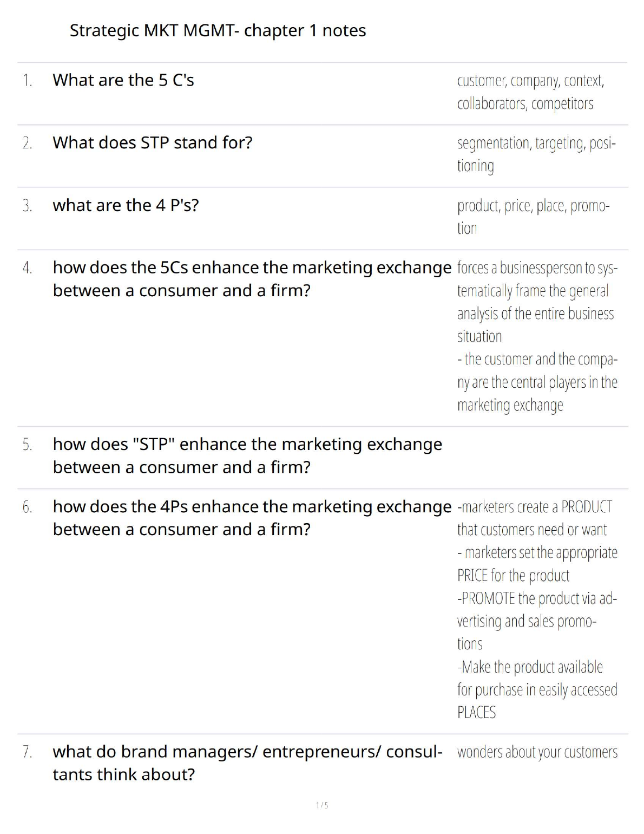Image resolution: width=644 pixels, height=834 pixels.
Task: Select the answer "product, price, place, promotion"
Action: point(533,216)
